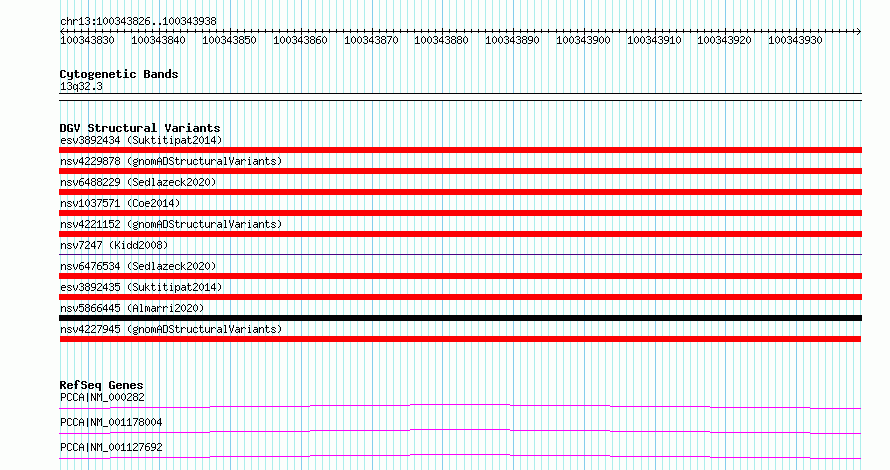This screenshot has width=890, height=470.
Task: Open variant label nsv4221152 (gnomADStructuralVariants)
Action: click(x=171, y=224)
